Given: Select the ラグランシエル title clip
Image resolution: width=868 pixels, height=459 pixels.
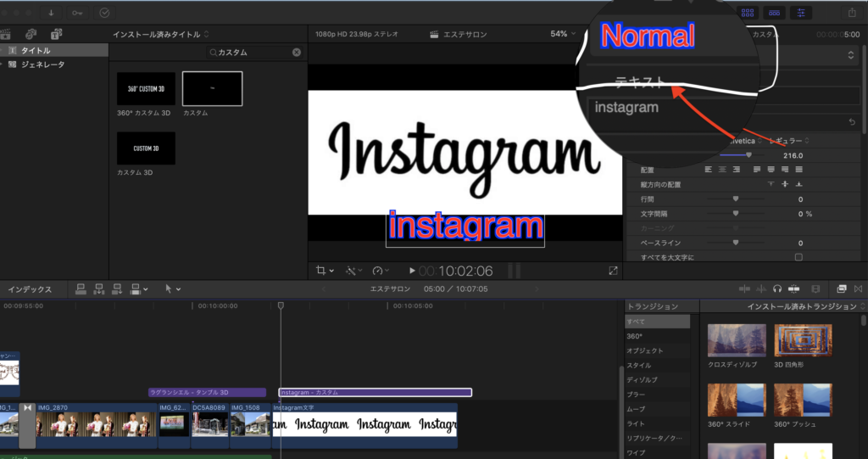Looking at the screenshot, I should 207,393.
